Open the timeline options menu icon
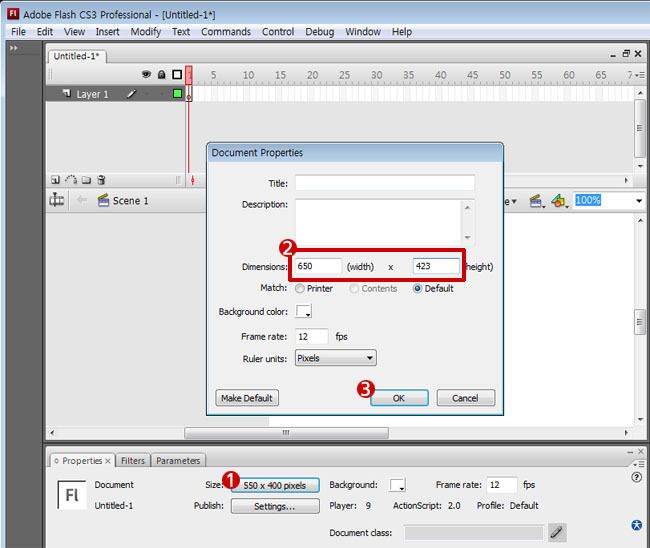 pos(640,75)
